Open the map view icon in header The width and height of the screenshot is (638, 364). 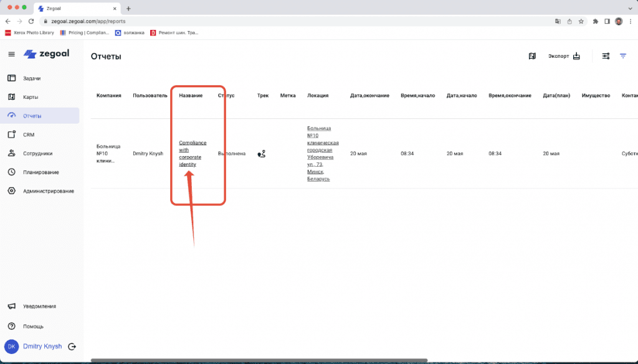pyautogui.click(x=531, y=56)
